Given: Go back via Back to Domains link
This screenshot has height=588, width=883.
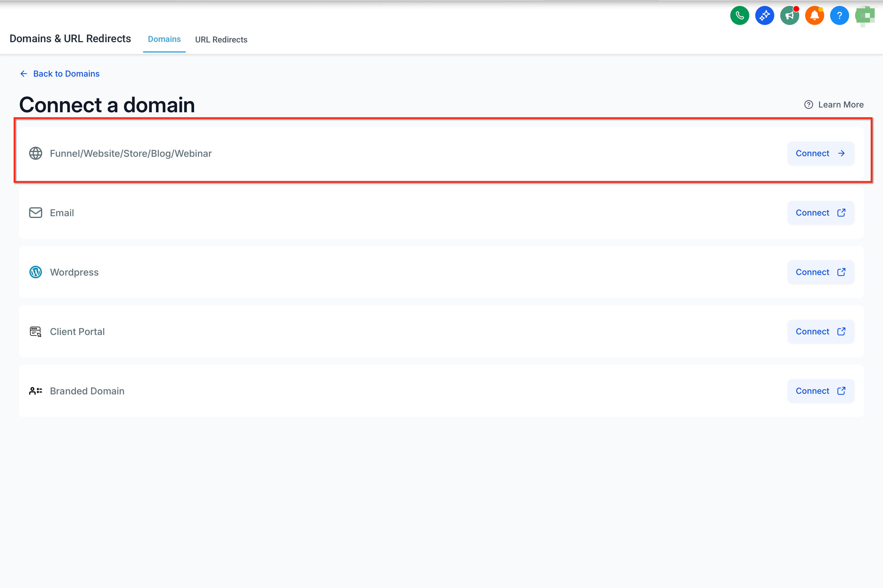Looking at the screenshot, I should (x=60, y=74).
